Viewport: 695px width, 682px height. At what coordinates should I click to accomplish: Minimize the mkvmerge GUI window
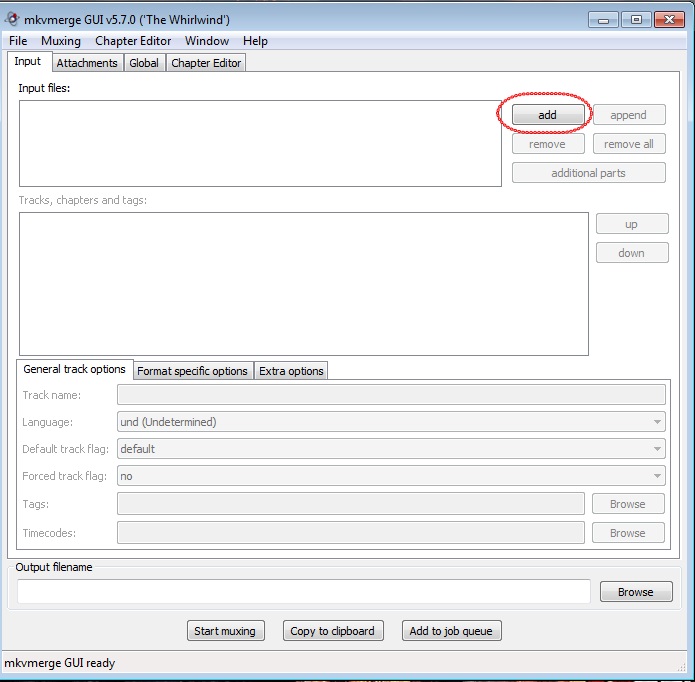(x=603, y=20)
